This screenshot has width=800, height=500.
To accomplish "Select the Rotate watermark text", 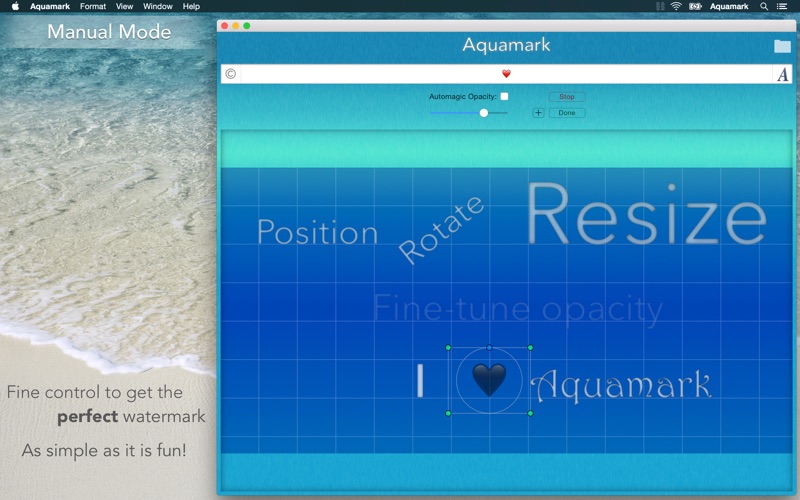I will [x=441, y=230].
